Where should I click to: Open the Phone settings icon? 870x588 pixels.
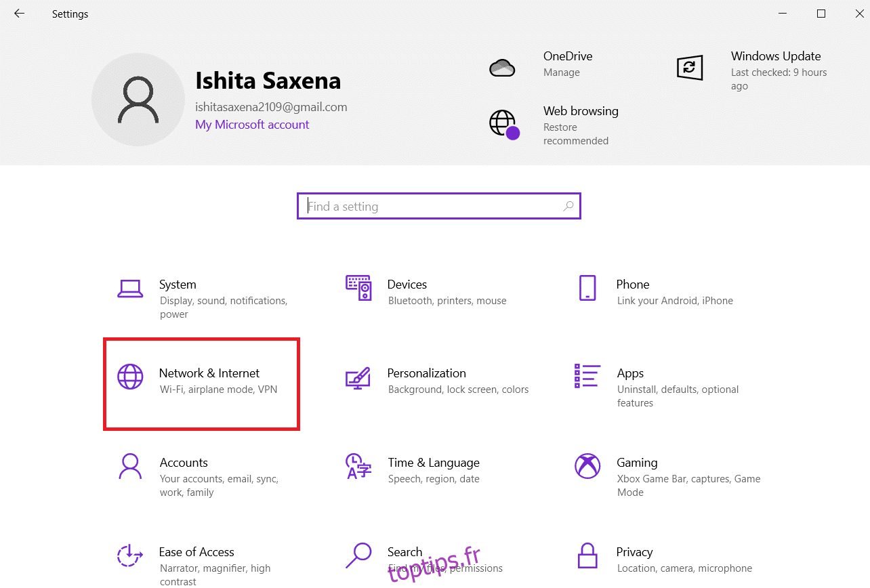tap(587, 288)
